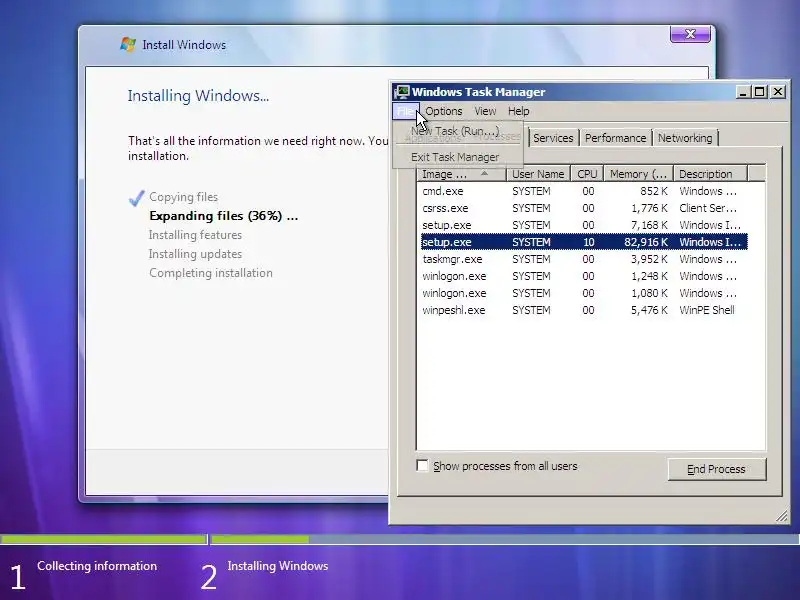Screen dimensions: 800x600
Task: Select the winlogon.exe row using 1,248 K
Action: click(584, 276)
